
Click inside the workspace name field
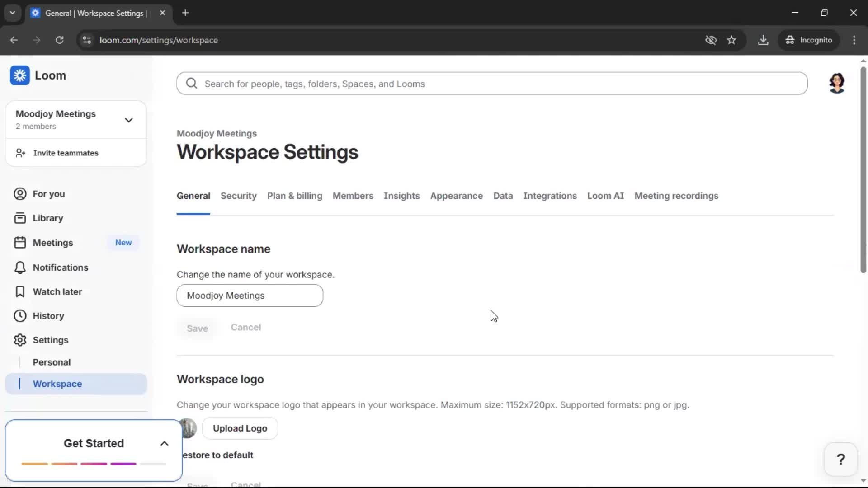point(250,296)
